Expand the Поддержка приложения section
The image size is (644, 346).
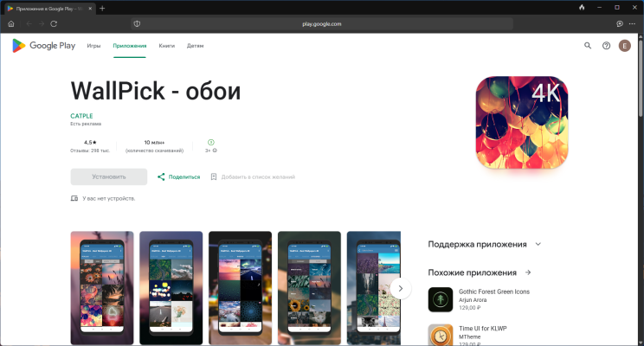[x=538, y=245]
